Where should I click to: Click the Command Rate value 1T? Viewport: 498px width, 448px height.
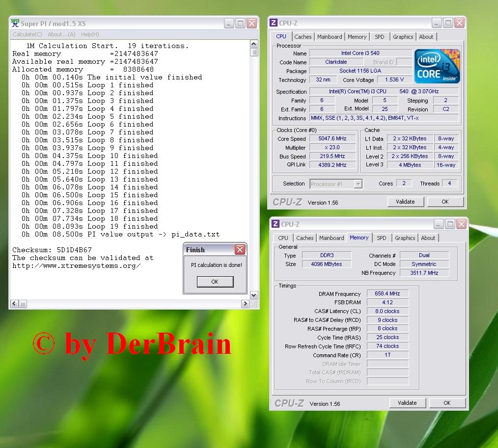click(x=387, y=355)
